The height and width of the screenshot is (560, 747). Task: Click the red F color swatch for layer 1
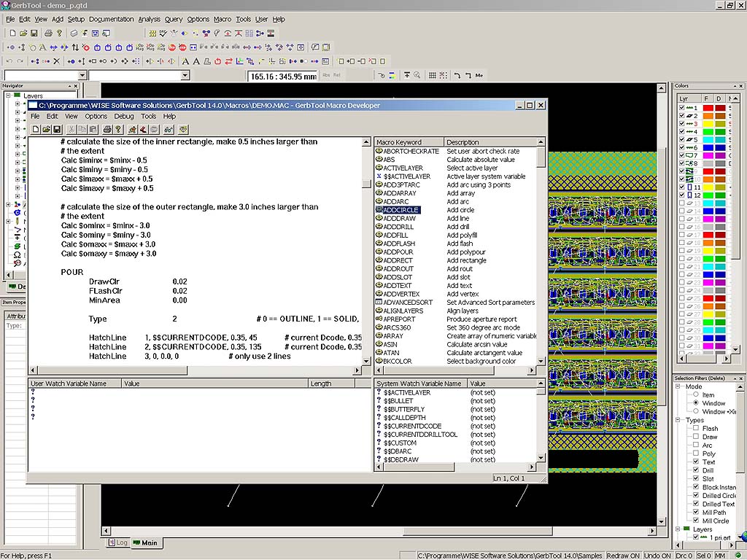click(708, 108)
